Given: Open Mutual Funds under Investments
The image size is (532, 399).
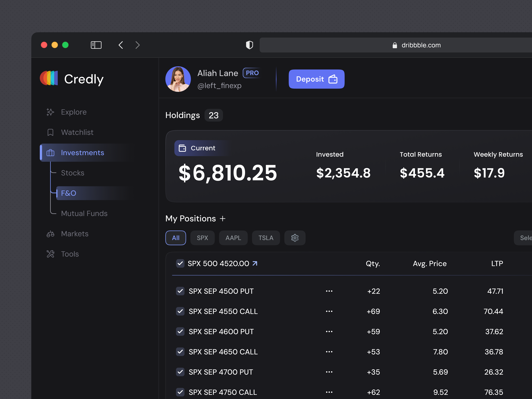Looking at the screenshot, I should 84,213.
